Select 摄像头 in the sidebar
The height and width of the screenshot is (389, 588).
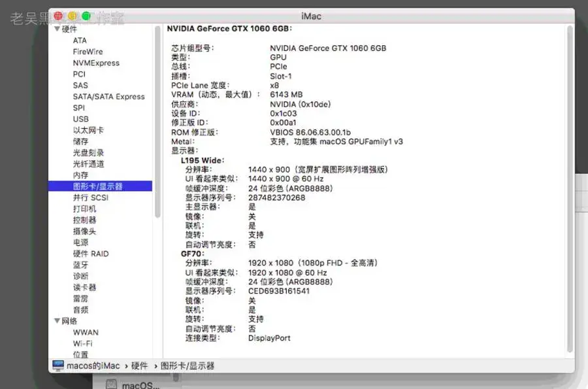[84, 231]
